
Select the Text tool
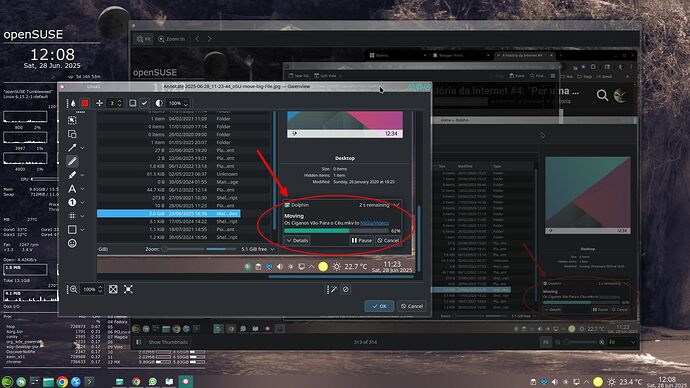click(x=72, y=189)
